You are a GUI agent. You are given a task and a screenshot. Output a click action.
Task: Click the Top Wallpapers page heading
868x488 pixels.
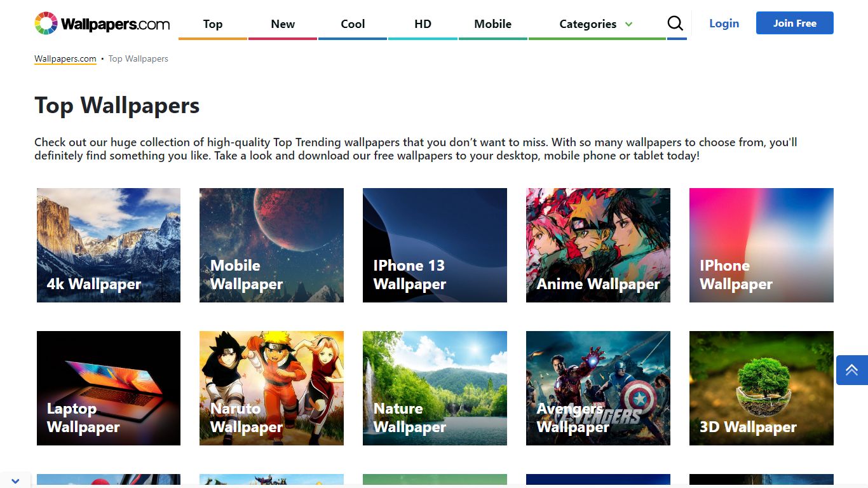pos(117,105)
